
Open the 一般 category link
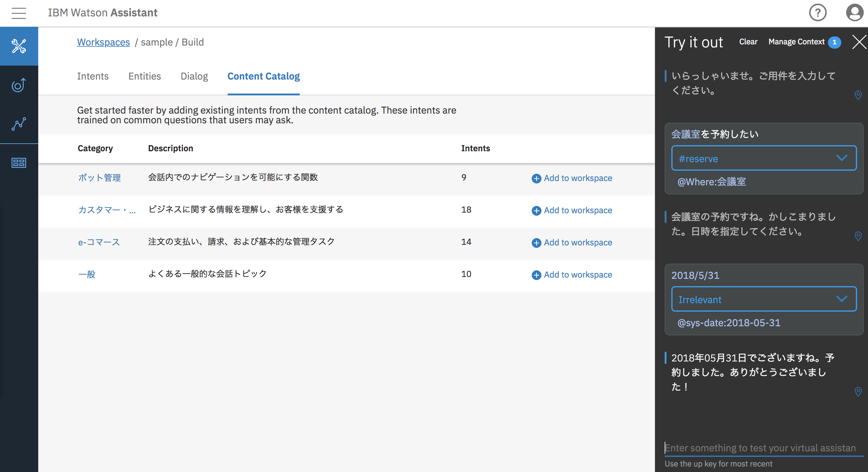point(87,275)
